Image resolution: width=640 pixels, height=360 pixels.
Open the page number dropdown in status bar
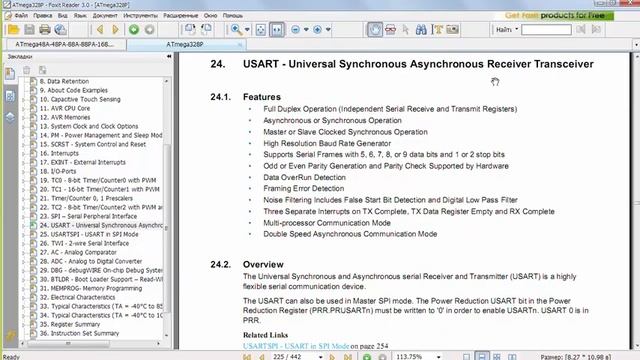tap(320, 357)
